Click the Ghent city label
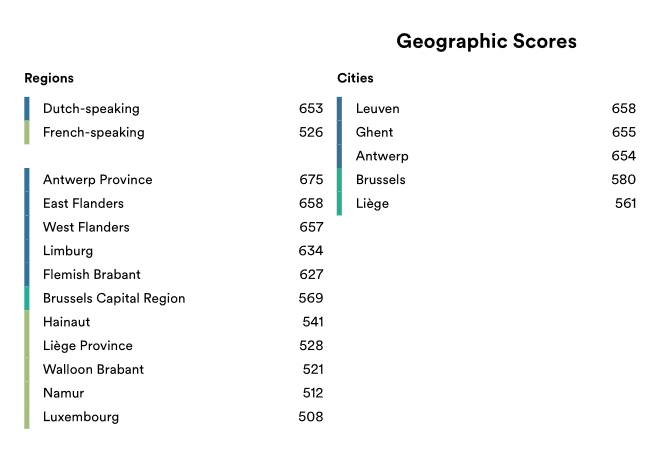The height and width of the screenshot is (452, 659). [x=374, y=132]
